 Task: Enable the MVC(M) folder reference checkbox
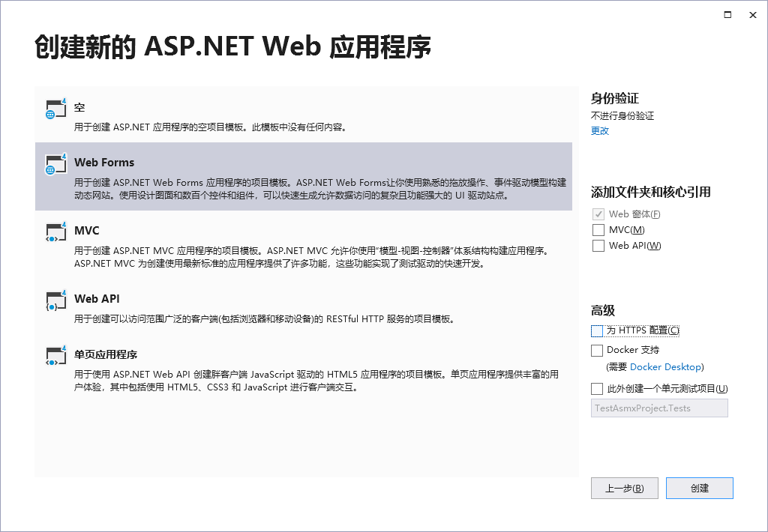pyautogui.click(x=598, y=230)
